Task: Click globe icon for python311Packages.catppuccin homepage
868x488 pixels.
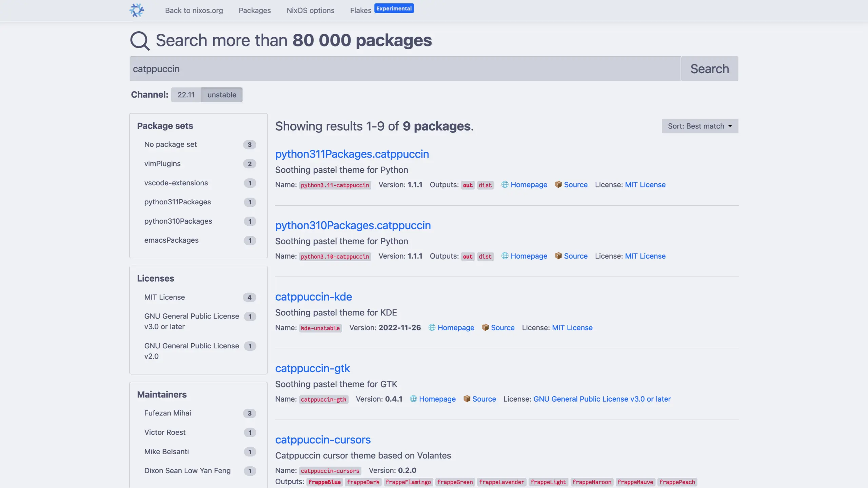Action: click(505, 184)
